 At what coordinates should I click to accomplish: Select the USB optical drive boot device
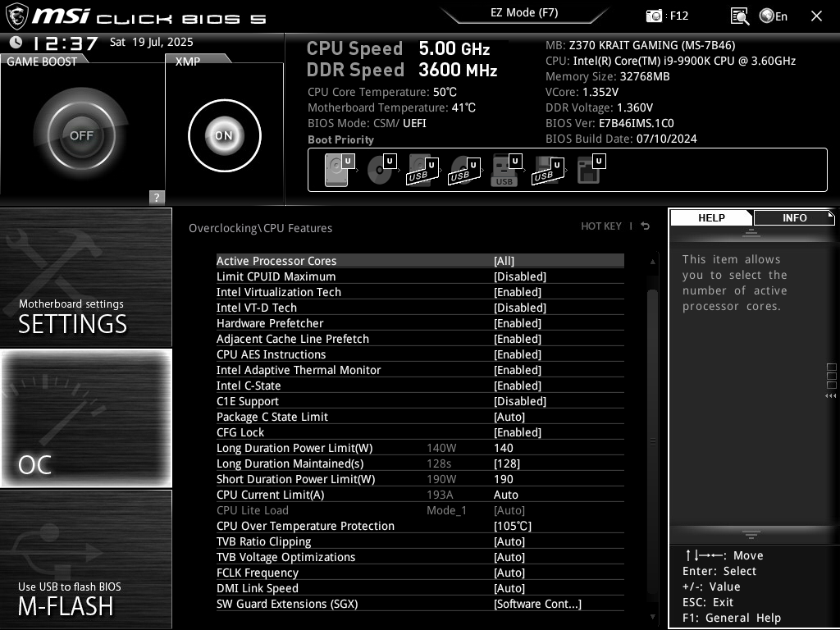[x=464, y=170]
